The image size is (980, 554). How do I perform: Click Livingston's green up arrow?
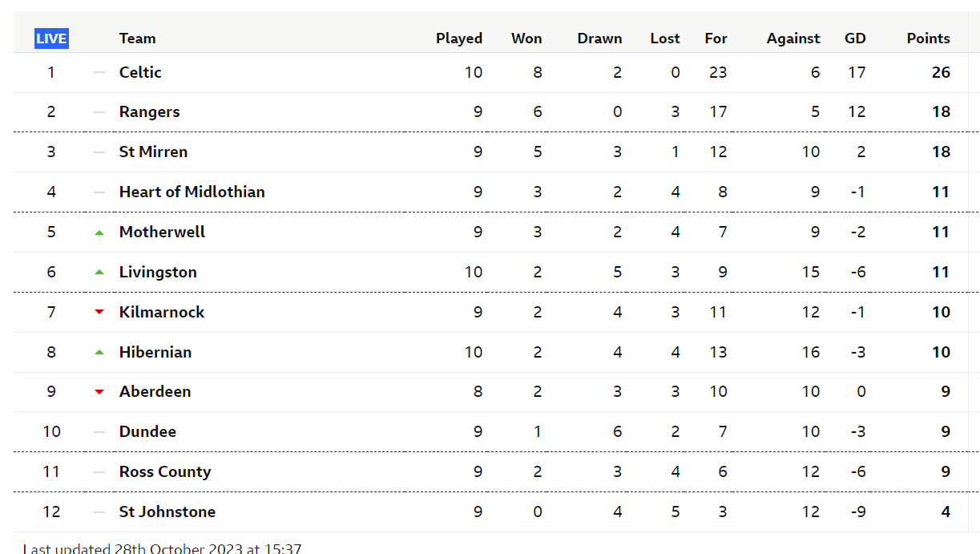click(99, 273)
